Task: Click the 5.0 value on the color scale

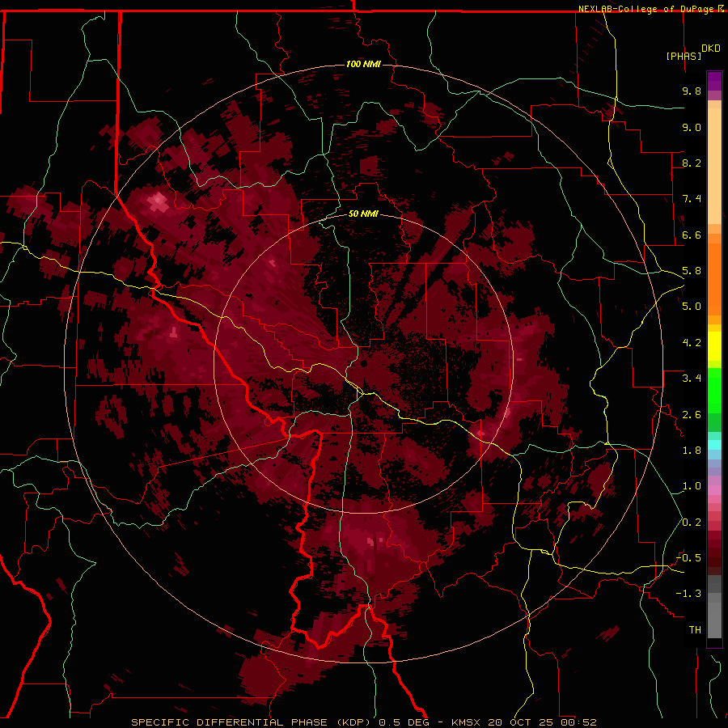Action: (692, 307)
